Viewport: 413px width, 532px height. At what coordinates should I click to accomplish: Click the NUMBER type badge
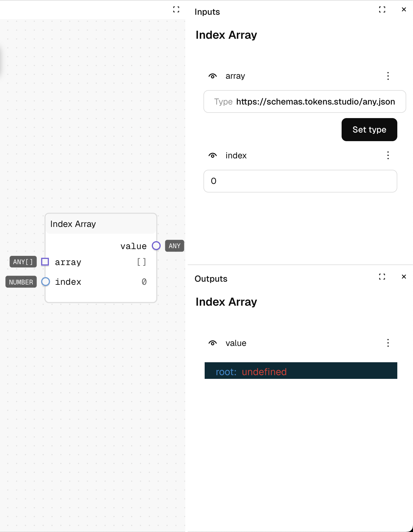click(x=21, y=282)
